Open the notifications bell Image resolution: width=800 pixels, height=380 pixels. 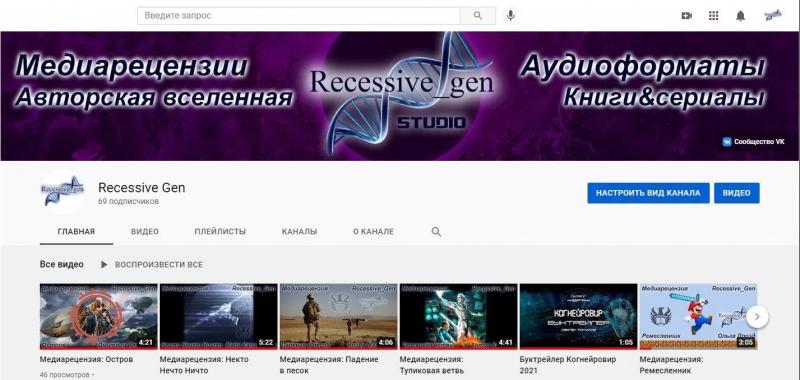pyautogui.click(x=740, y=16)
